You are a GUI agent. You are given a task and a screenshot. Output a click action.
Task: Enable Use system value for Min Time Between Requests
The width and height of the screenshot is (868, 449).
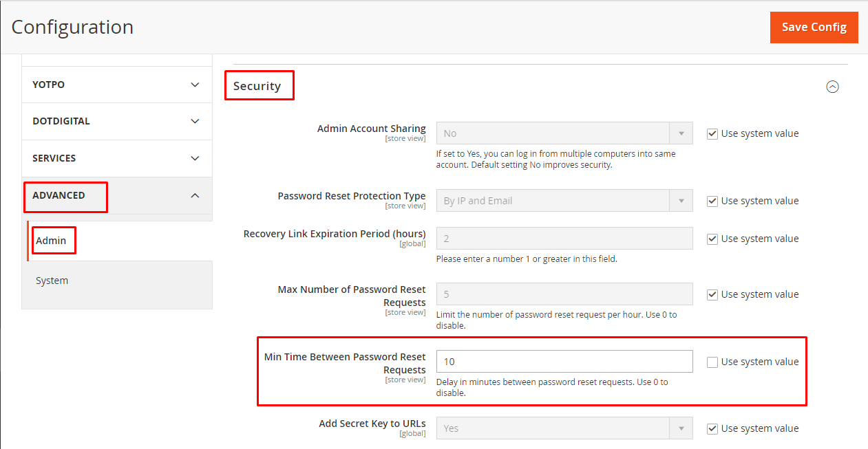[712, 362]
